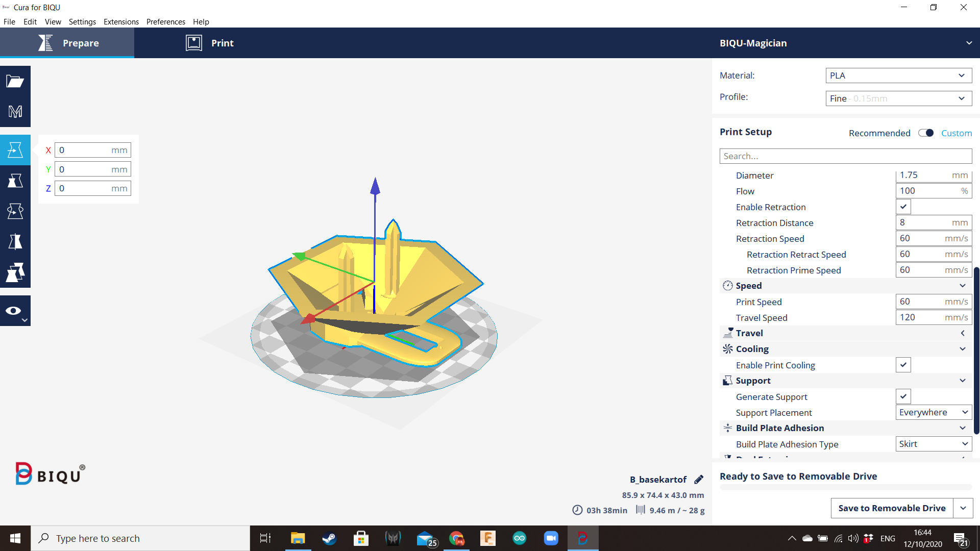Click the Open File folder icon
Viewport: 980px width, 551px height.
(x=15, y=81)
